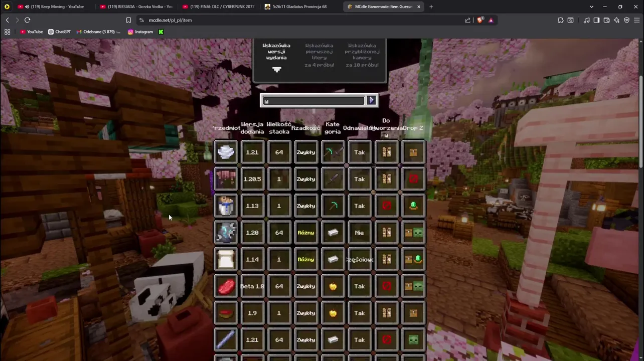Click the ingot category icon in 1.20 row
Viewport: 644px width, 361px height.
(333, 233)
